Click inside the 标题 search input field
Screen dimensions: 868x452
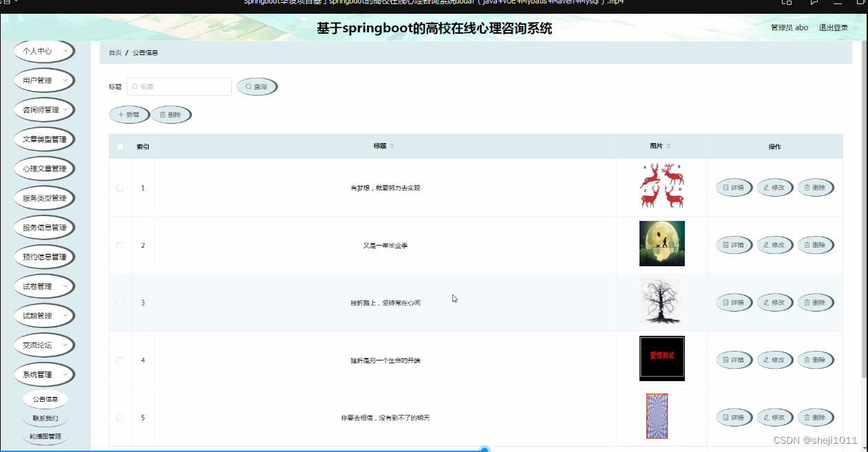tap(179, 86)
